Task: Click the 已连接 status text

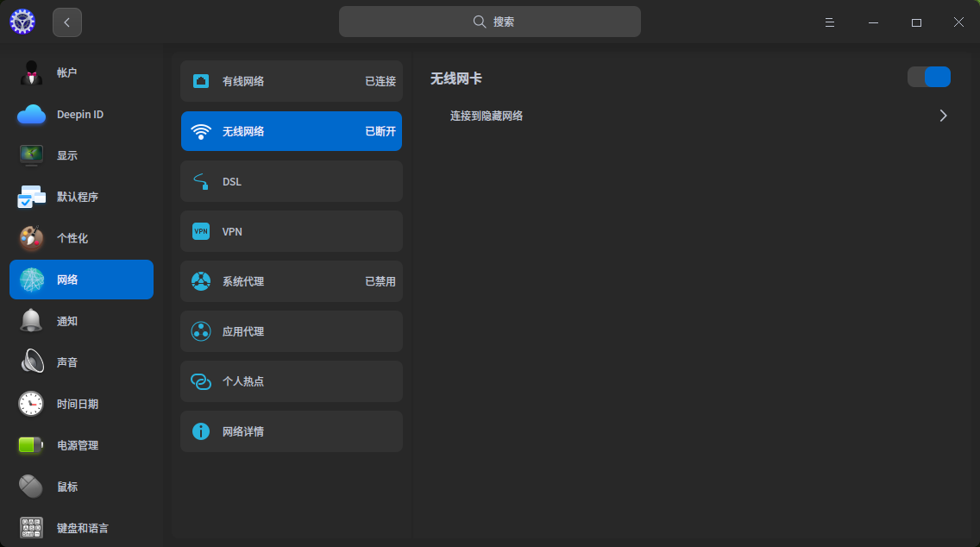Action: click(x=380, y=81)
